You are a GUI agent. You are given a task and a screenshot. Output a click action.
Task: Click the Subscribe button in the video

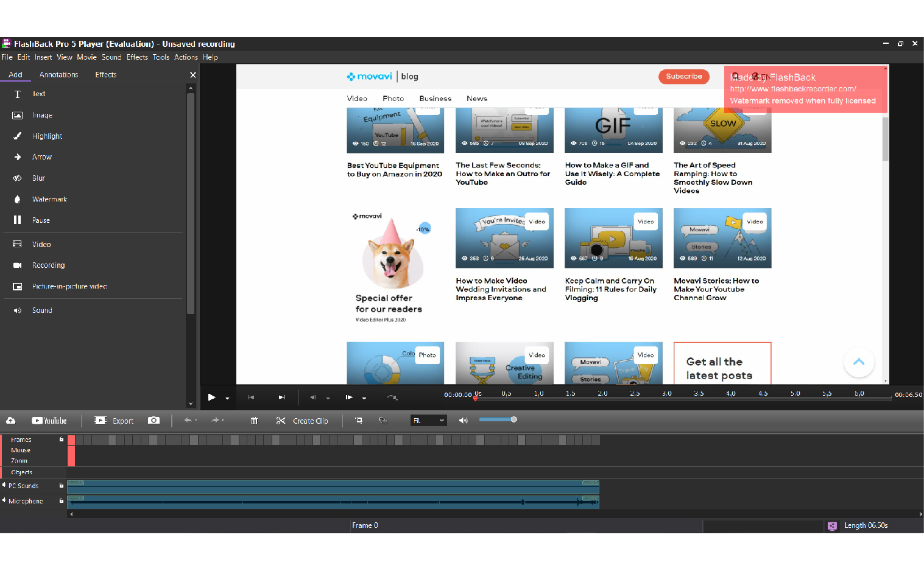683,77
